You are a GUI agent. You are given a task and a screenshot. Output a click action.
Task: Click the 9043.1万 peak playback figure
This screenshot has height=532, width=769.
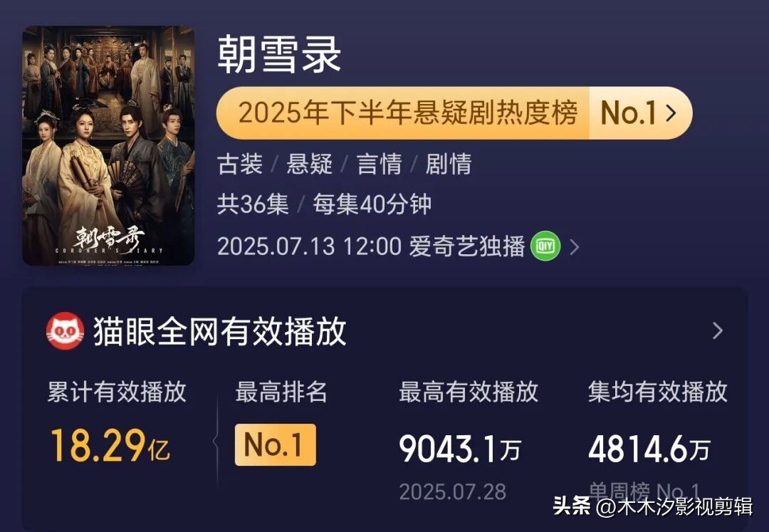tap(459, 446)
